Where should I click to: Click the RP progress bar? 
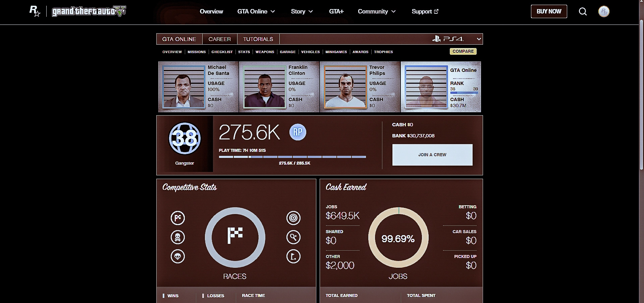coord(292,157)
